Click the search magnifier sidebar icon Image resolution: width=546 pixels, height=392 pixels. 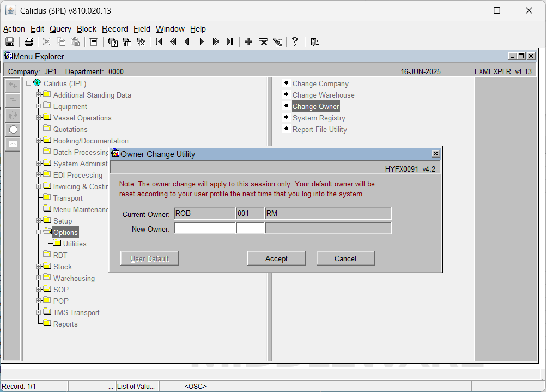pos(13,130)
